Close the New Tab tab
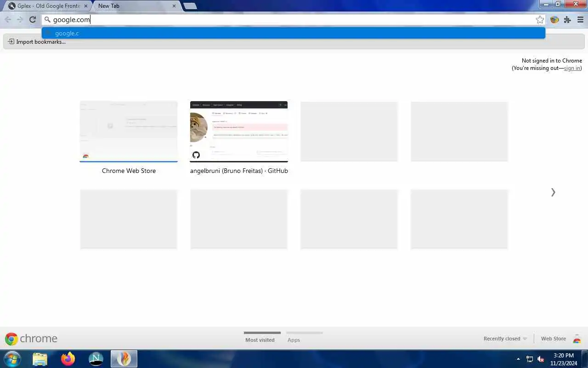Image resolution: width=588 pixels, height=368 pixels. 174,6
